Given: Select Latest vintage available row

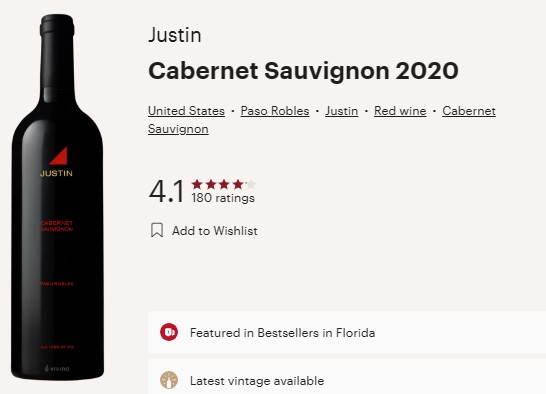Looking at the screenshot, I should [x=347, y=377].
